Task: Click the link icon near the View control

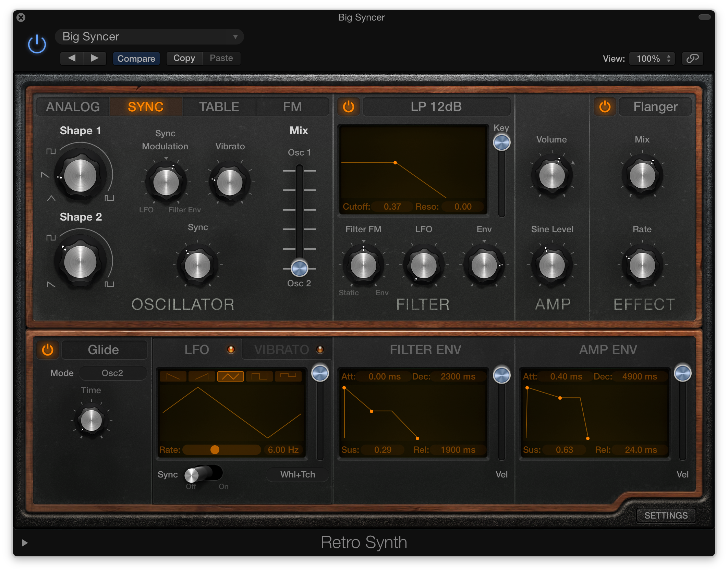Action: [692, 58]
